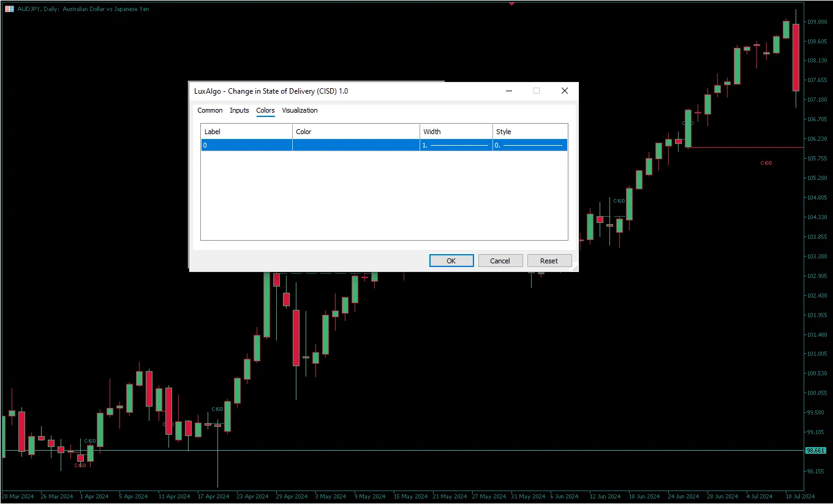The width and height of the screenshot is (833, 504).
Task: Confirm settings with the OK button
Action: [451, 261]
